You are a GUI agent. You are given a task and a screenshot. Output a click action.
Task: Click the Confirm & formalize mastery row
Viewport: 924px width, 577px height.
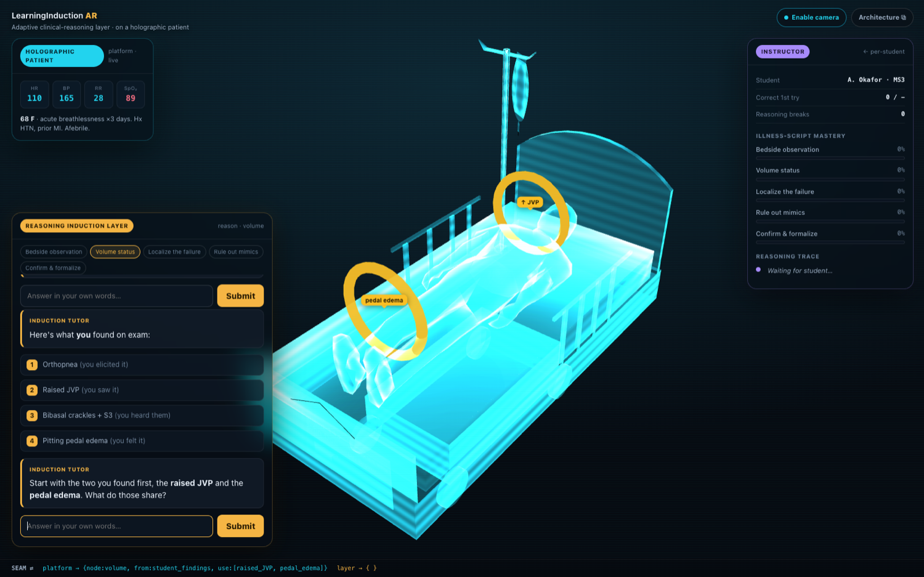coord(830,236)
